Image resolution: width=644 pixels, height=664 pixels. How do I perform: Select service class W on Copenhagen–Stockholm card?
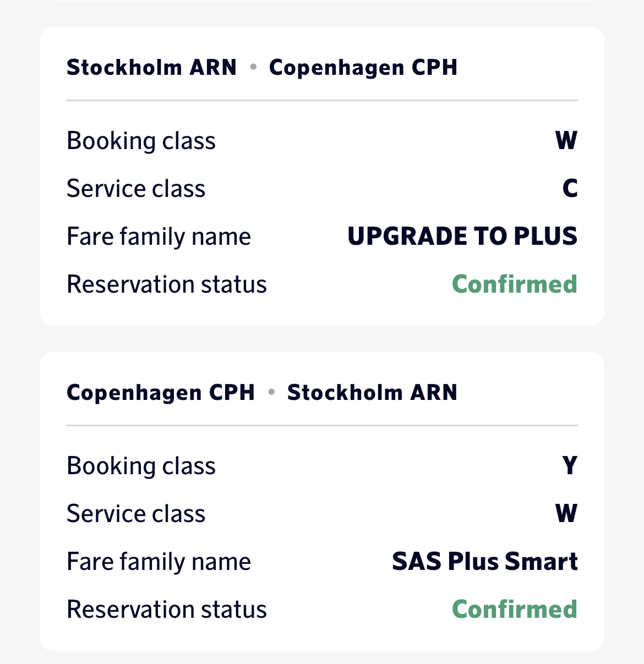[566, 514]
